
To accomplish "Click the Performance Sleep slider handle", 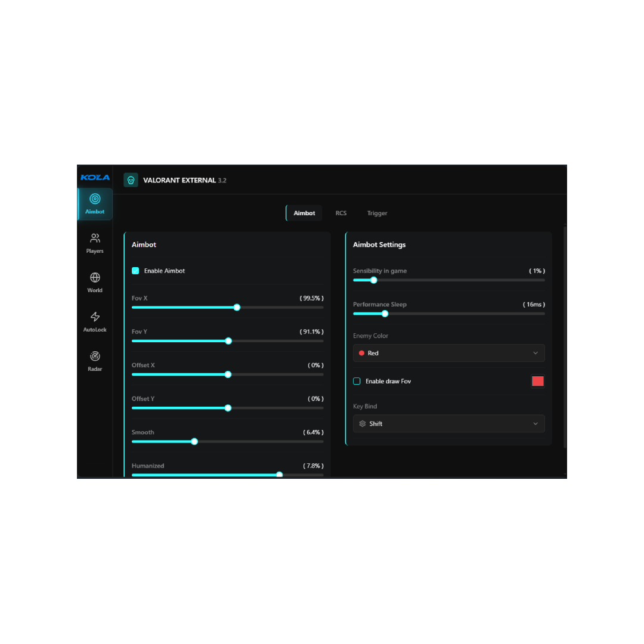I will (385, 314).
